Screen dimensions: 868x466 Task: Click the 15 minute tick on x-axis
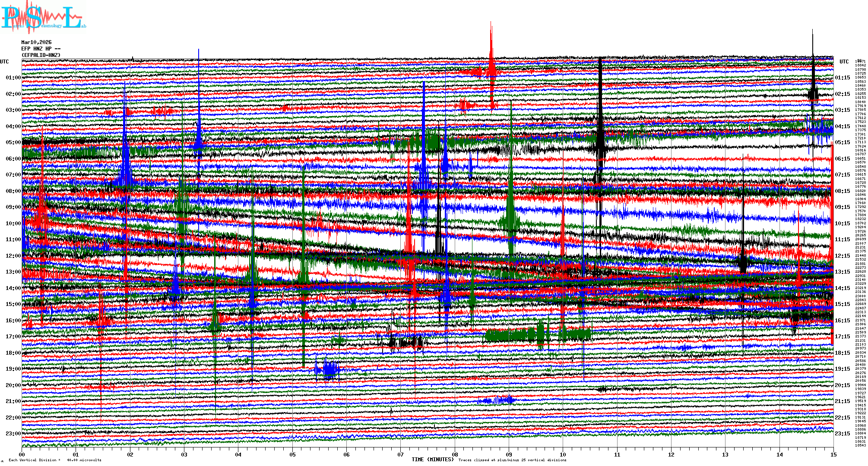click(x=833, y=454)
